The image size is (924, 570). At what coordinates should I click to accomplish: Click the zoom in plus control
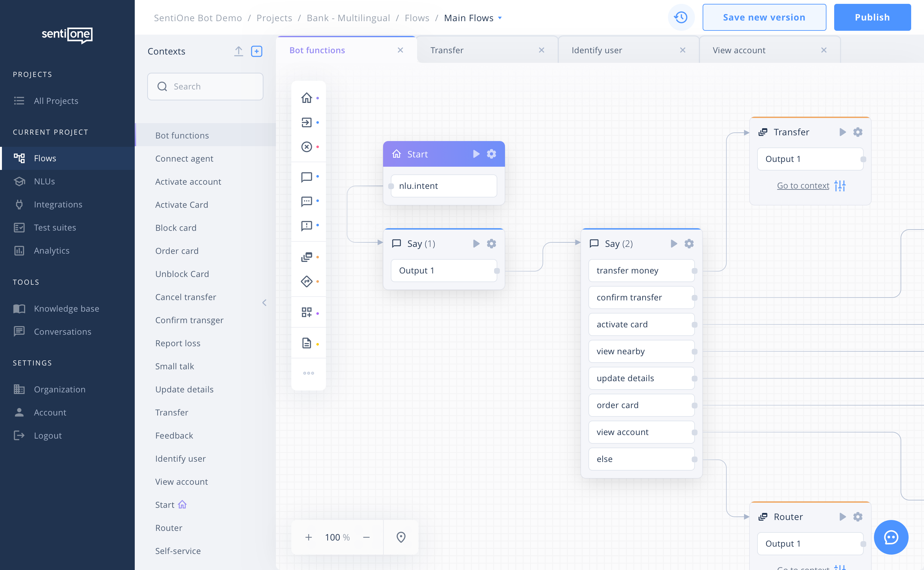click(309, 537)
